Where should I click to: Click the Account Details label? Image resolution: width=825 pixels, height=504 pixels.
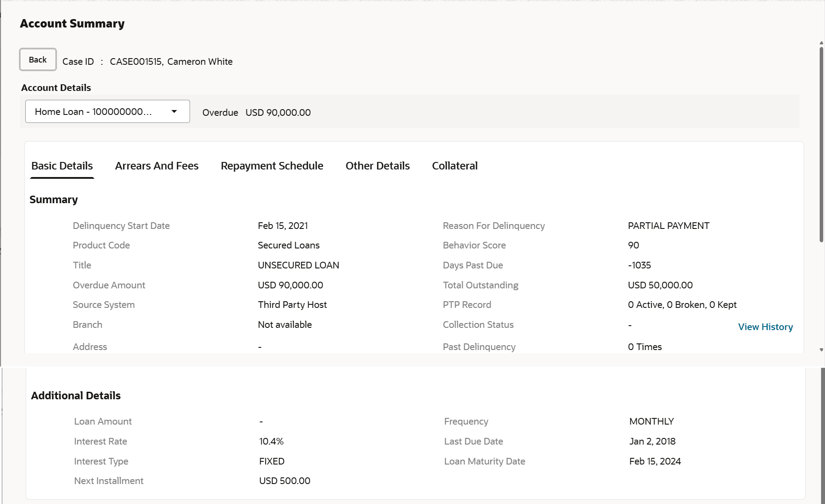[x=56, y=88]
